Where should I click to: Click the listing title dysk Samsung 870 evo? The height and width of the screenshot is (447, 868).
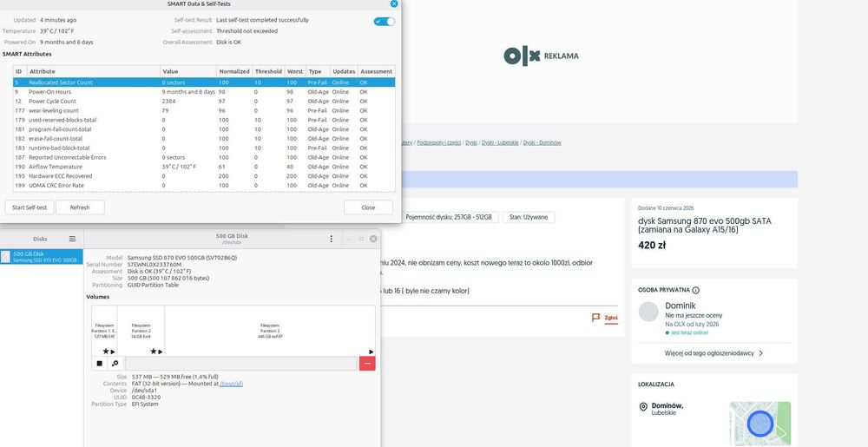coord(704,225)
